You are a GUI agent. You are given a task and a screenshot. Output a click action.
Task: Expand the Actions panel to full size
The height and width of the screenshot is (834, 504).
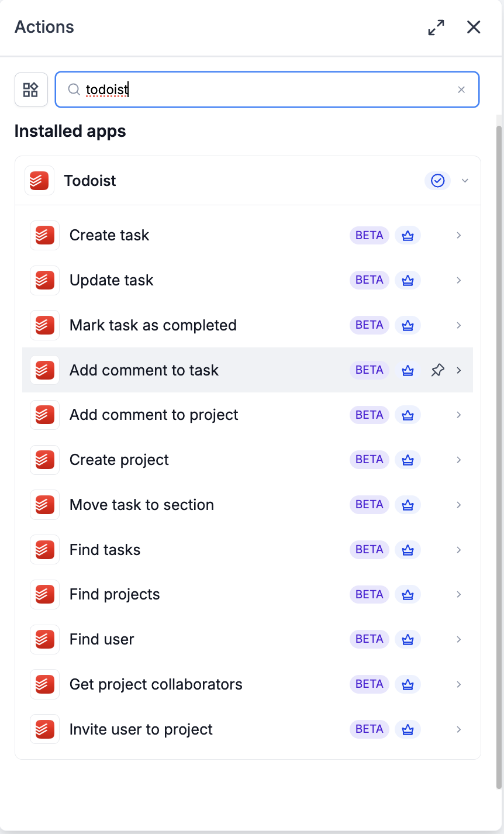click(436, 27)
